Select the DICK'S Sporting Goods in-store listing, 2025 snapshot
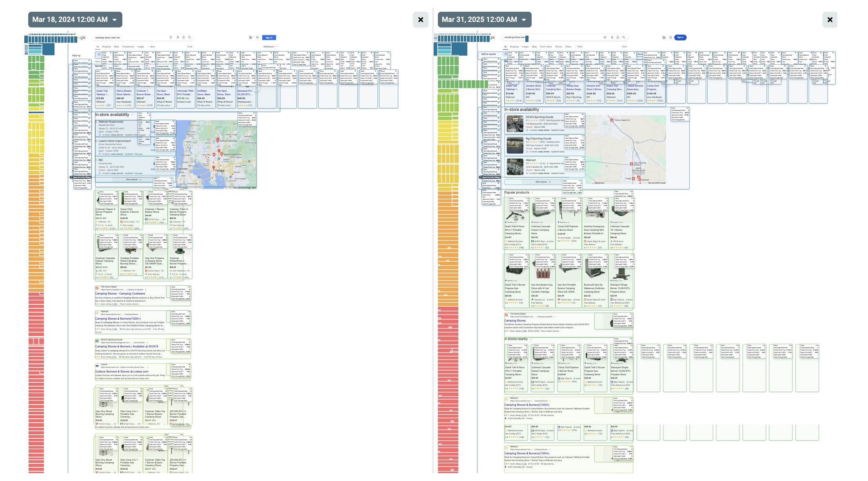This screenshot has height=481, width=868. pos(545,124)
